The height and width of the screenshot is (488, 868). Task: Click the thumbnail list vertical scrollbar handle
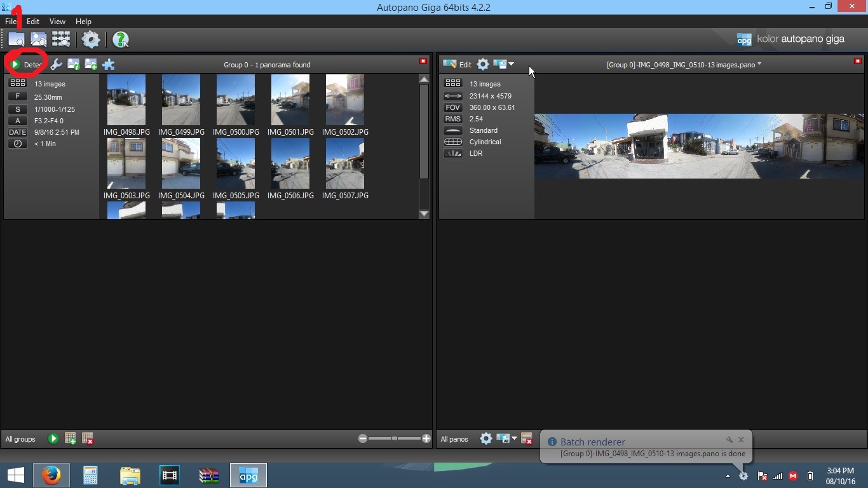click(x=424, y=132)
